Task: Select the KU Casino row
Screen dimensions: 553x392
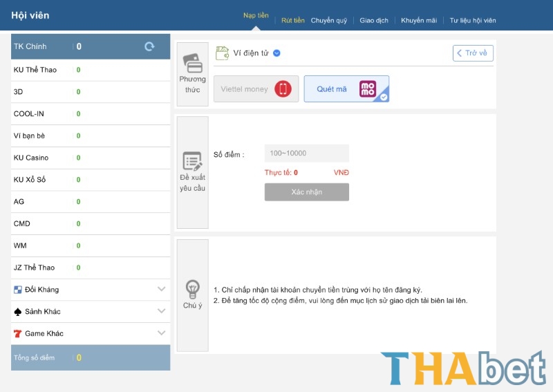Action: (x=91, y=158)
